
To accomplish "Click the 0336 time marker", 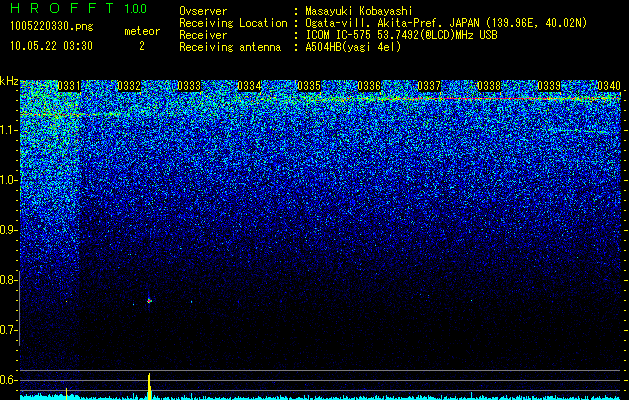I will (369, 86).
